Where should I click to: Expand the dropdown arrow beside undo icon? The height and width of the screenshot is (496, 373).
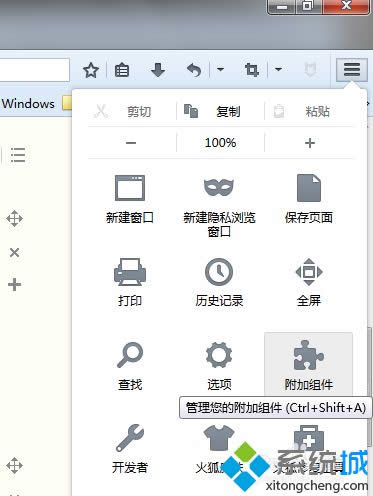[220, 70]
